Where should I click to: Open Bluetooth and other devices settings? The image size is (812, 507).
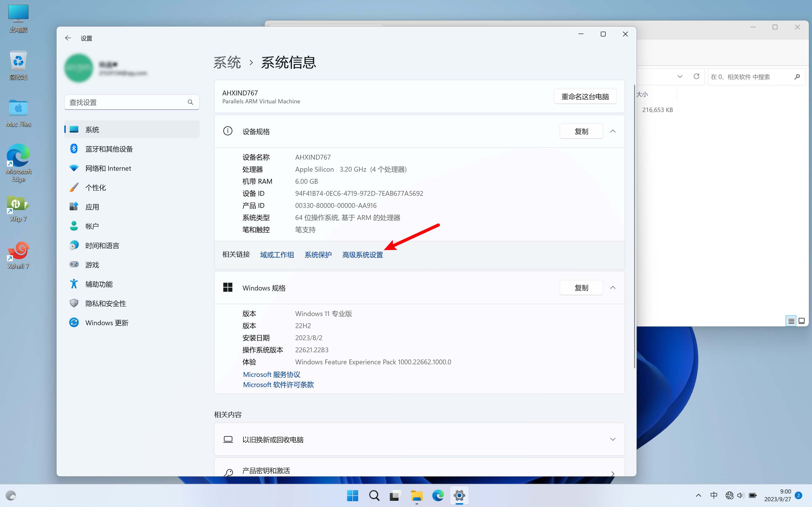(109, 149)
